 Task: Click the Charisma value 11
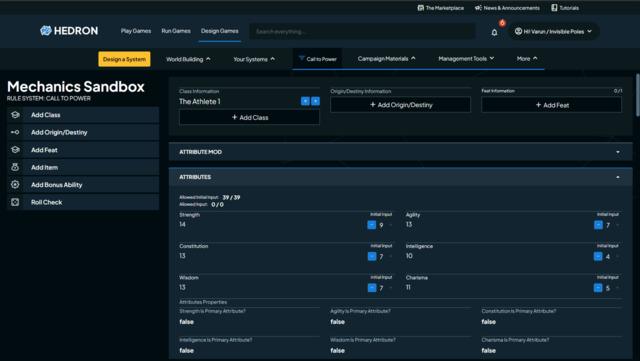[x=408, y=287]
